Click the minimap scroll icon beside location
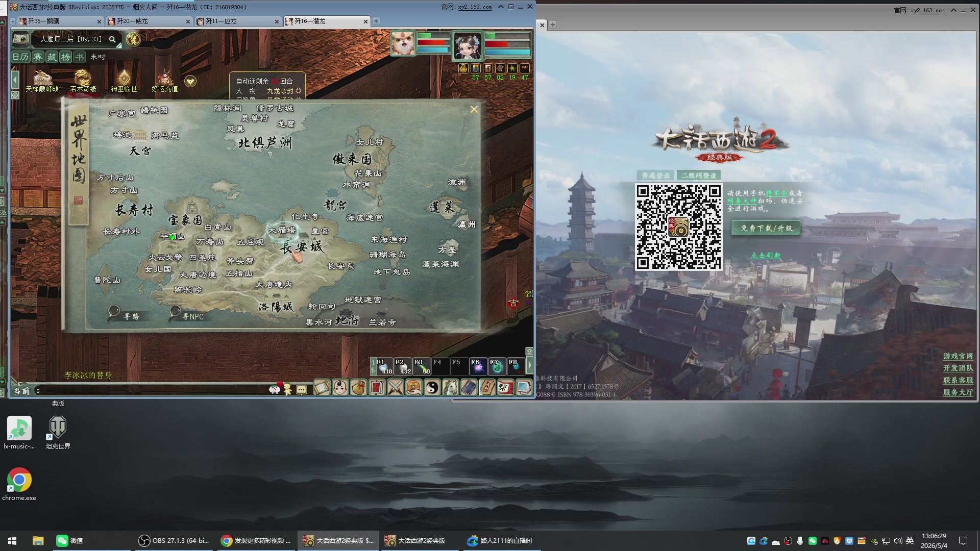Screen dimensions: 980x551 point(21,39)
